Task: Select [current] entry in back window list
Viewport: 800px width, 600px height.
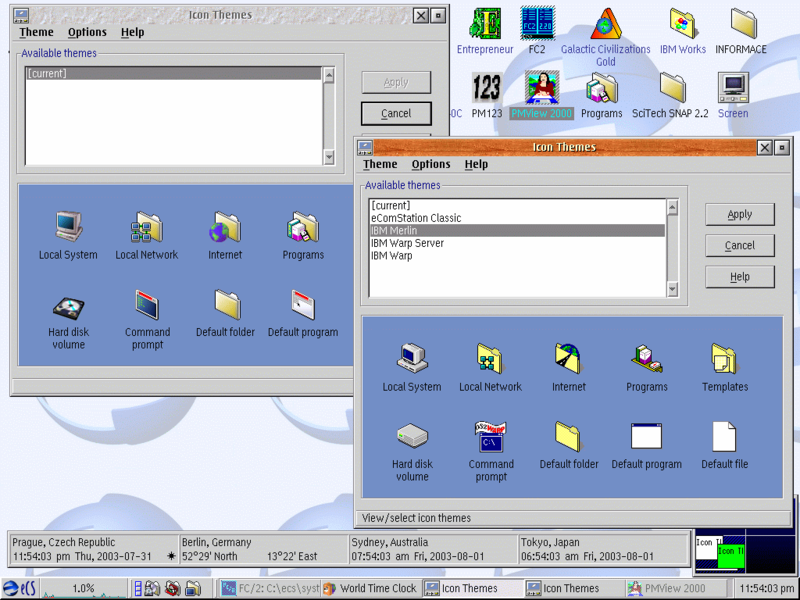Action: pos(173,73)
